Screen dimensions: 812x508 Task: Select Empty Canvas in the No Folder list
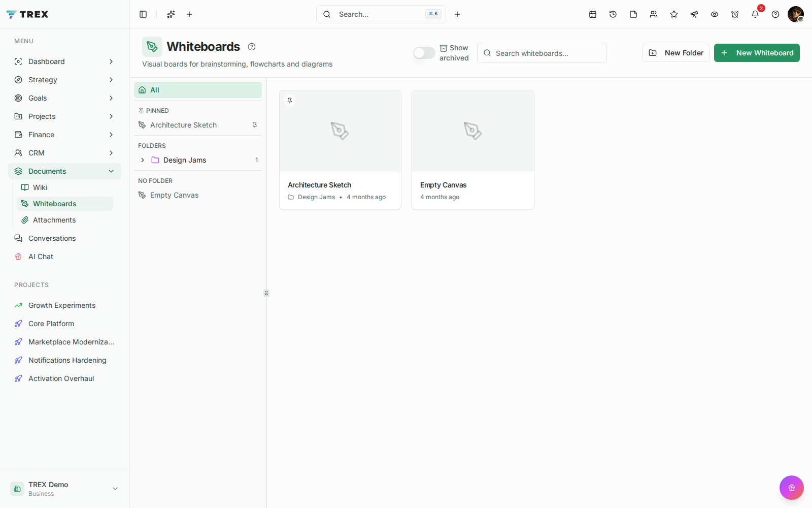[x=198, y=195]
